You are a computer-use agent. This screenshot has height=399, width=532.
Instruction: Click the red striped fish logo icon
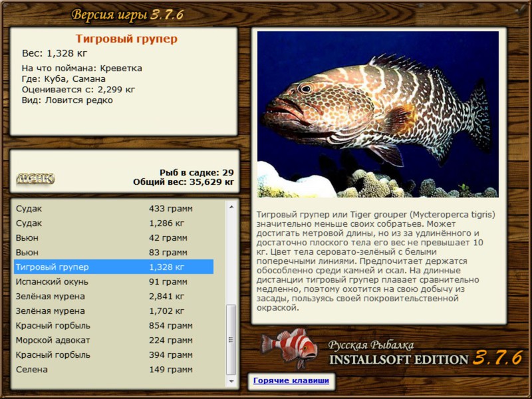coord(289,348)
